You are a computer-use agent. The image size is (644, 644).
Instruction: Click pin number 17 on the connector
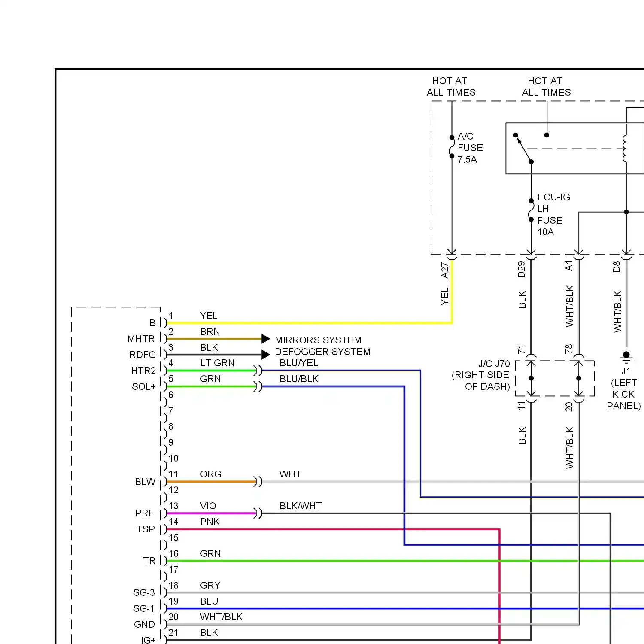173,569
